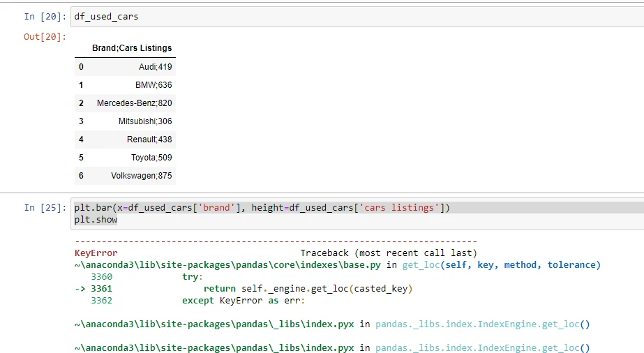Click the Out[20] output prompt

click(x=45, y=36)
